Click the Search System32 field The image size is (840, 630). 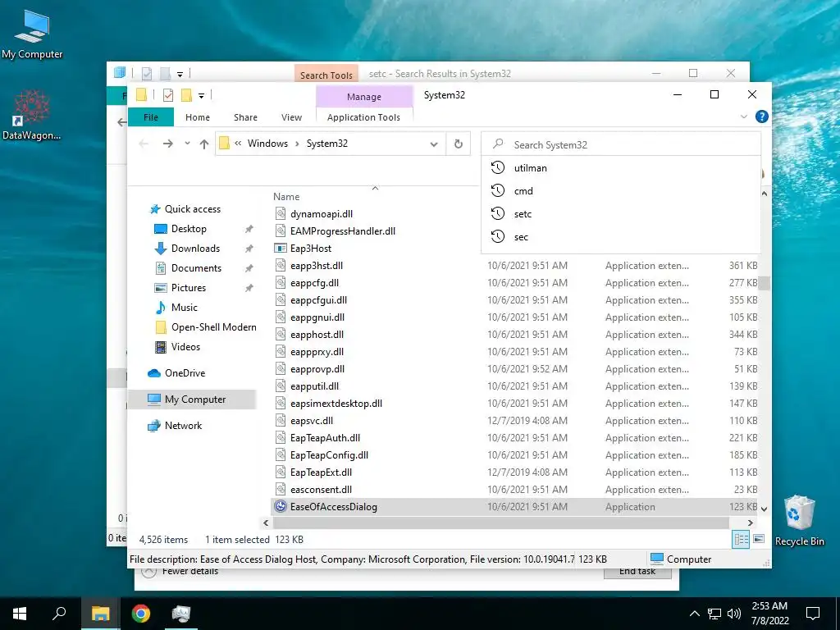click(622, 144)
